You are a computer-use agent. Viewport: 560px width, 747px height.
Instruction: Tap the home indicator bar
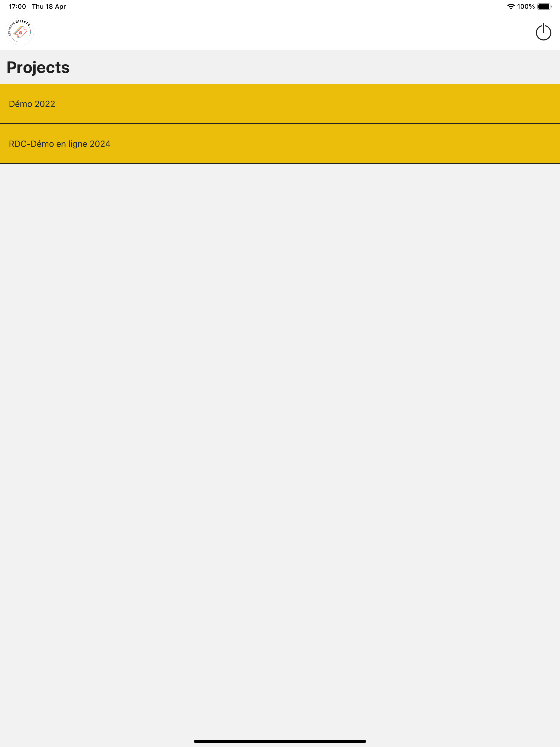[x=280, y=741]
